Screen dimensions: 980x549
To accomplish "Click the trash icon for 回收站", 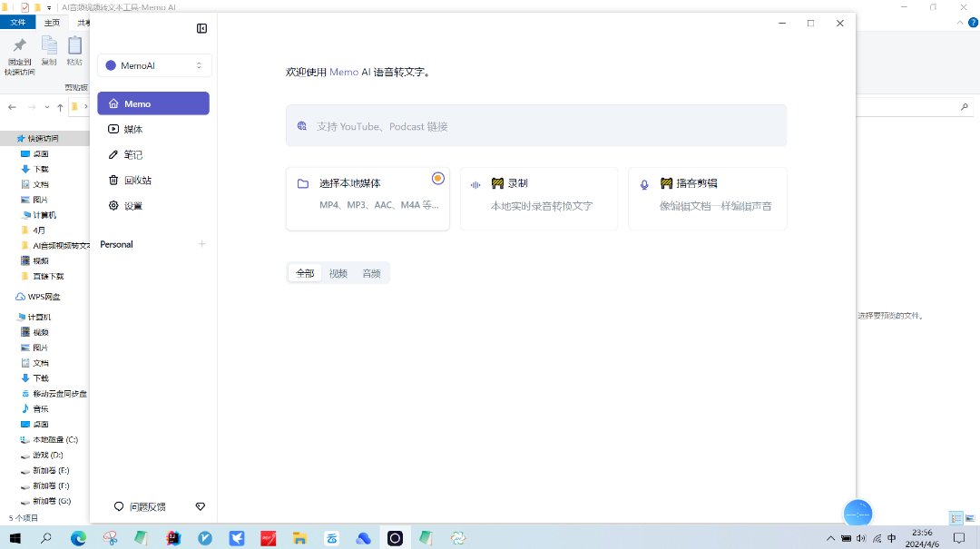I will 113,181.
